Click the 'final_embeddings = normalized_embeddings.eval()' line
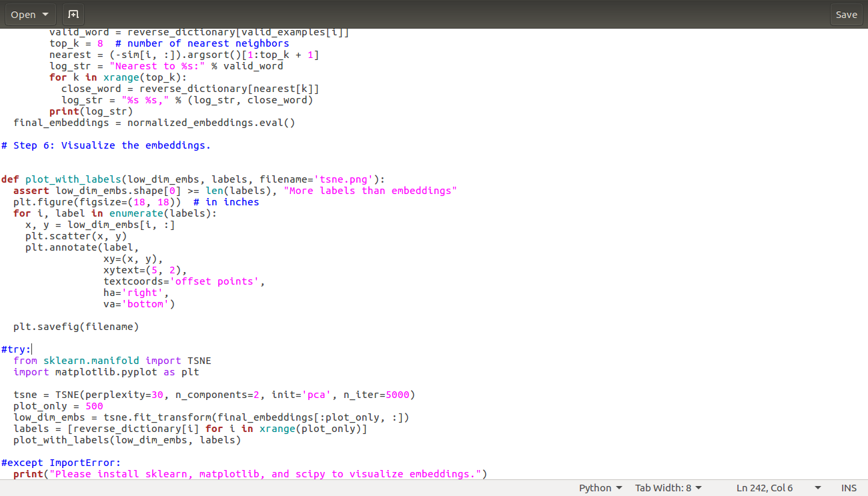This screenshot has width=868, height=496. (x=154, y=123)
